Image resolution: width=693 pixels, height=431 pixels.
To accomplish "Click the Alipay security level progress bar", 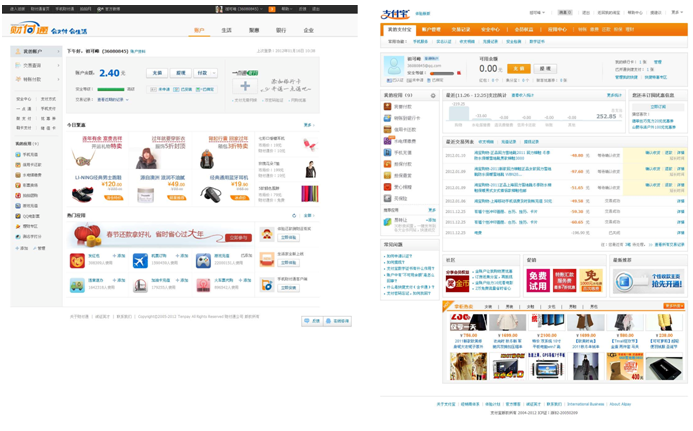I will click(442, 73).
